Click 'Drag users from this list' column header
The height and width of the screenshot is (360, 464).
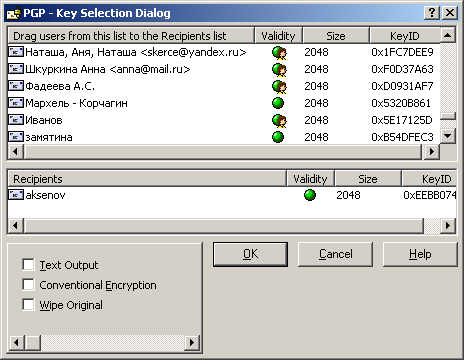pos(131,36)
